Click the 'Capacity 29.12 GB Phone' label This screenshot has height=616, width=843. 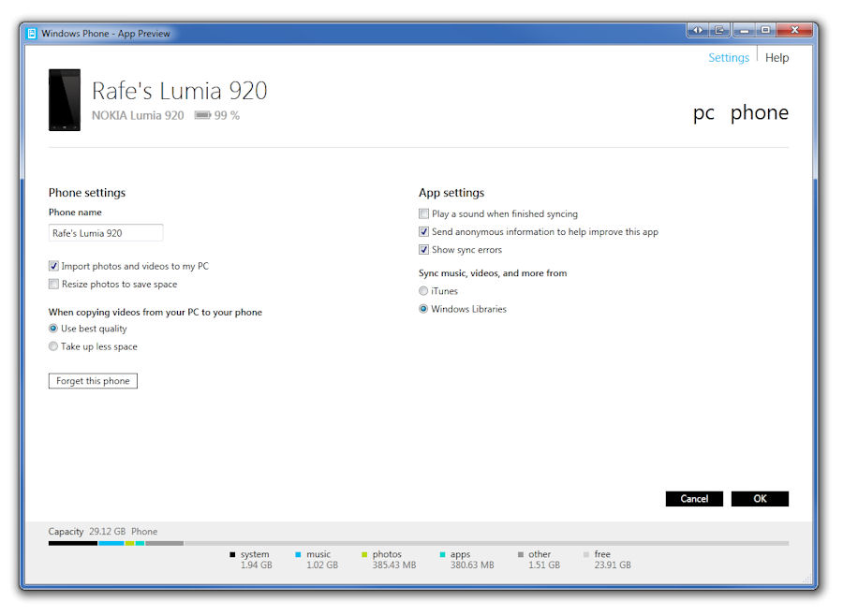103,532
